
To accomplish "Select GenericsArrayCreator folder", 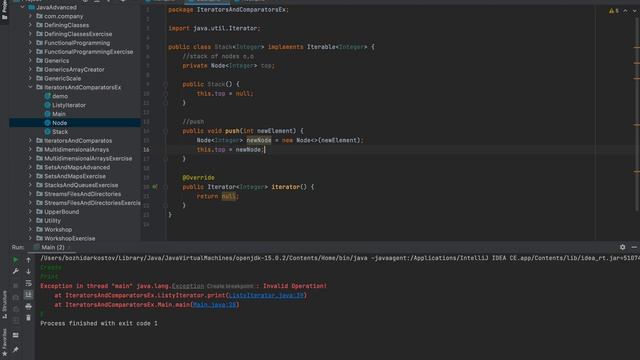I will (x=74, y=69).
